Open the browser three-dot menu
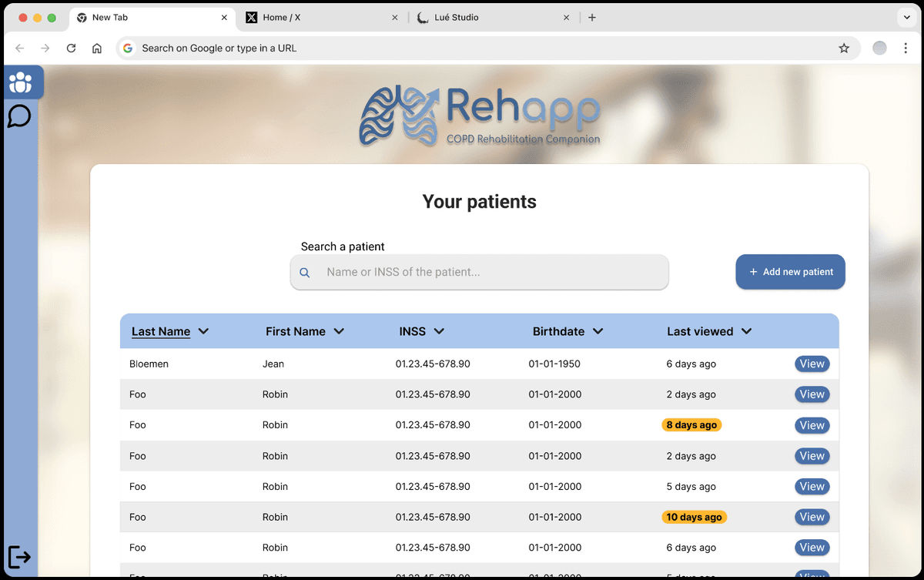This screenshot has height=580, width=924. (907, 49)
